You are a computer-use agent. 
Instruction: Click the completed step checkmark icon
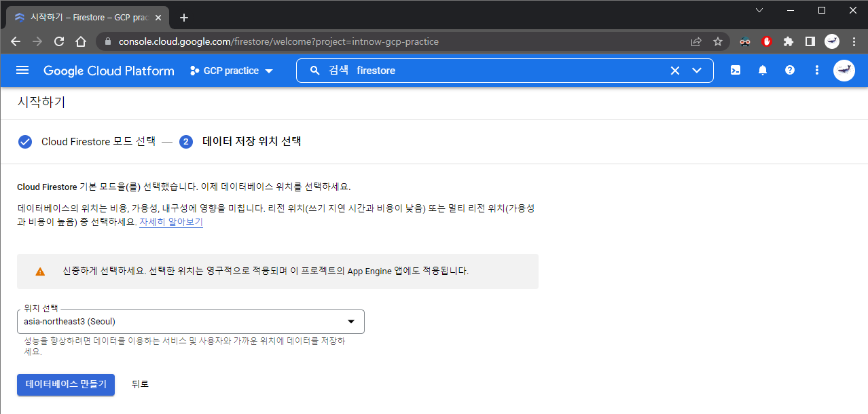click(x=25, y=142)
